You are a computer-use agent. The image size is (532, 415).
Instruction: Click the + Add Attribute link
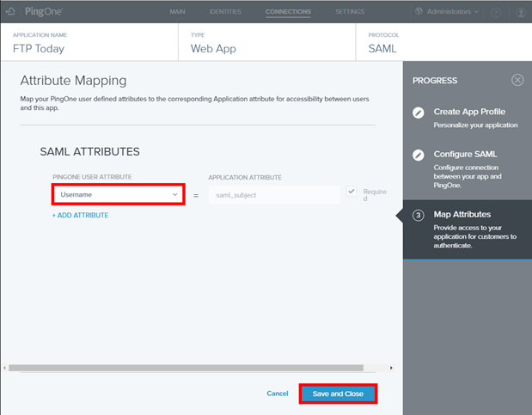pyautogui.click(x=80, y=215)
